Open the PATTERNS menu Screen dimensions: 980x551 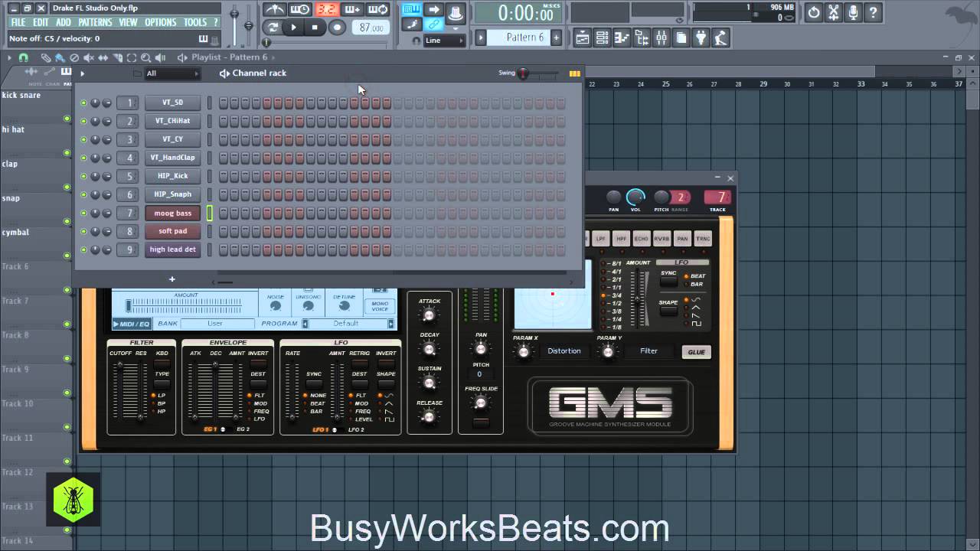(x=95, y=23)
